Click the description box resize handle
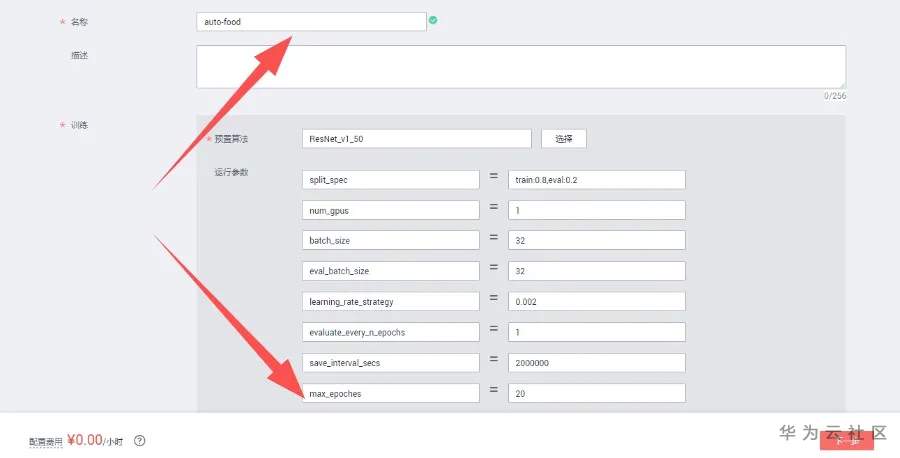Viewport: 900px width, 458px height. pyautogui.click(x=842, y=85)
